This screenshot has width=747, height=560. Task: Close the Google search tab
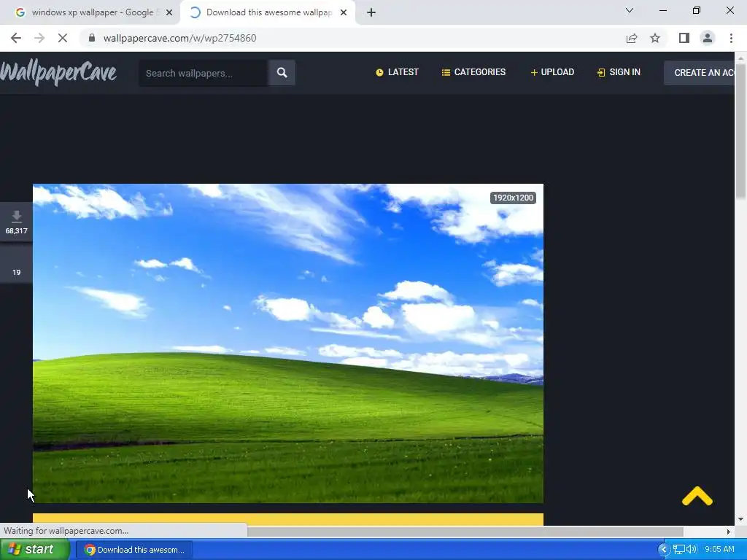point(169,12)
